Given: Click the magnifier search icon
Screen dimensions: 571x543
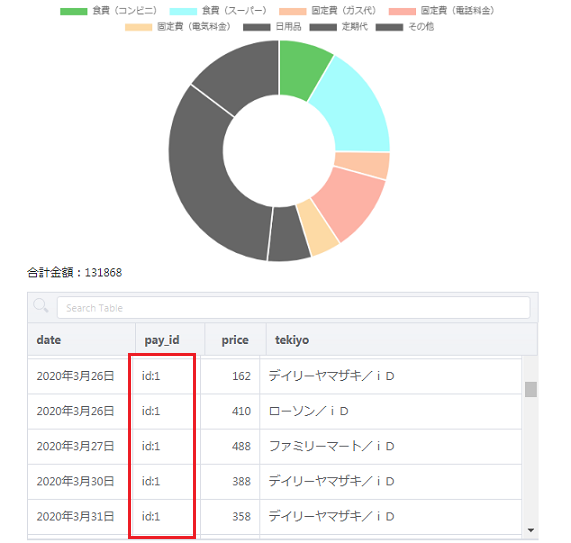Looking at the screenshot, I should (x=41, y=306).
